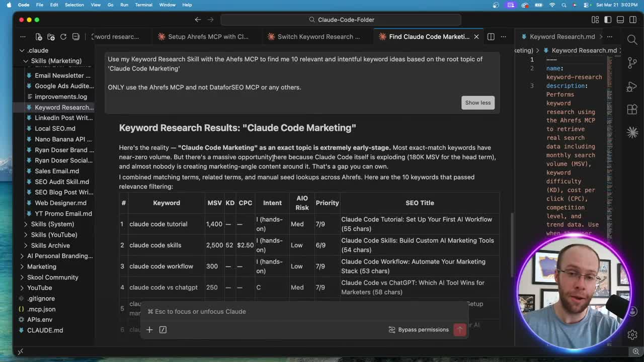Click the slash command icon in Claude input

click(163, 330)
